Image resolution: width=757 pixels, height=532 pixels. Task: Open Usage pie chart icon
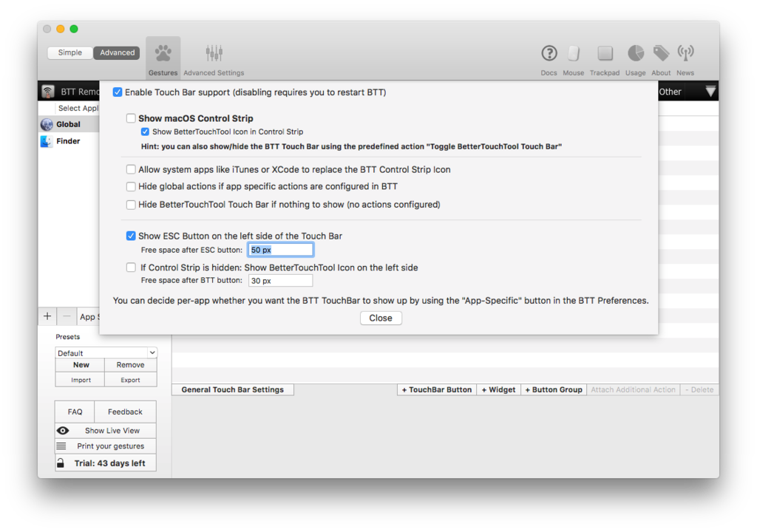coord(635,53)
